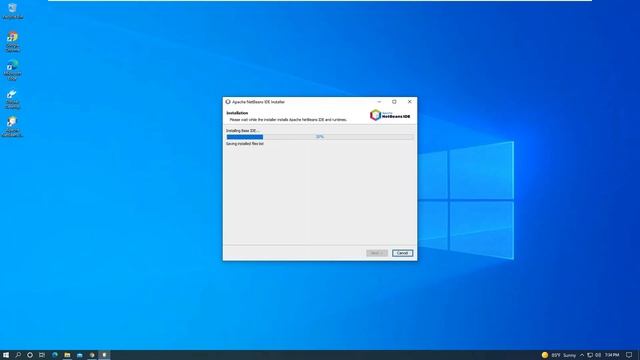Open taskbar Search
The image size is (640, 360).
point(18,355)
